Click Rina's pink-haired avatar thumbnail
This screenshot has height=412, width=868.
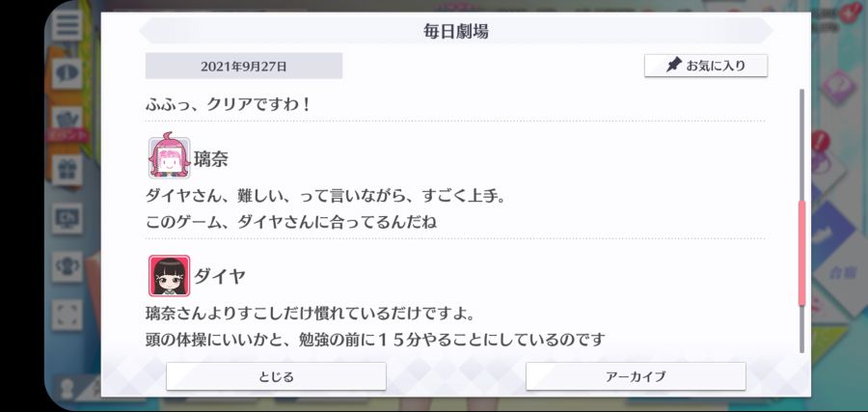[170, 157]
